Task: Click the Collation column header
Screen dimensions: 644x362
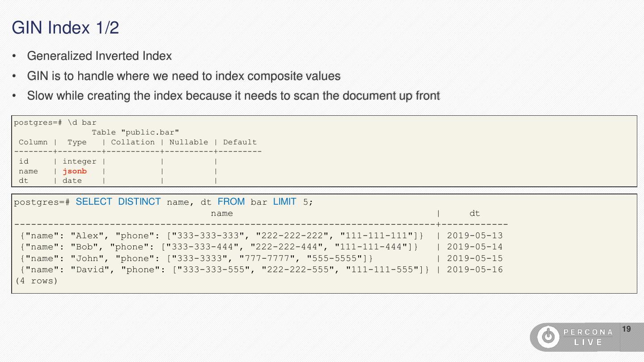Action: [x=133, y=142]
